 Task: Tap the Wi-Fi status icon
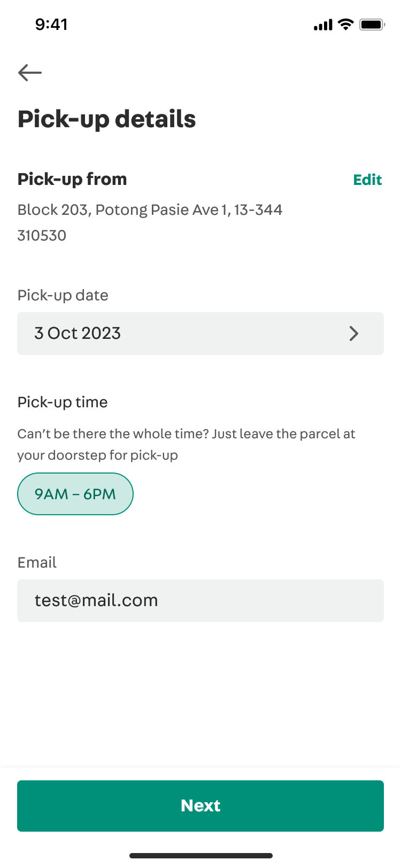tap(346, 25)
